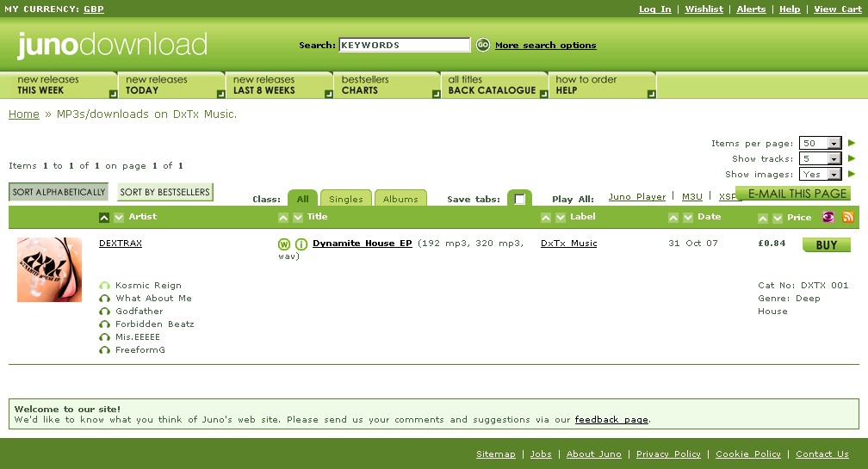Click SORT ALPHABETICALLY button

(x=59, y=192)
